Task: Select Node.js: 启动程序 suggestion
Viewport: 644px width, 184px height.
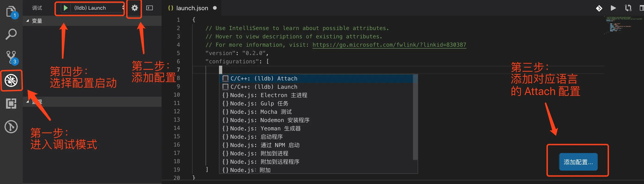Action: pyautogui.click(x=316, y=137)
